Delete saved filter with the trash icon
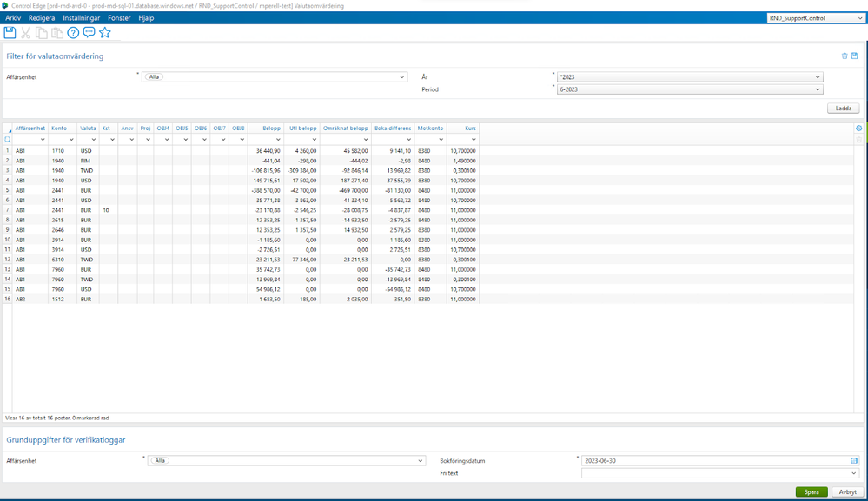The width and height of the screenshot is (868, 501). (x=845, y=56)
